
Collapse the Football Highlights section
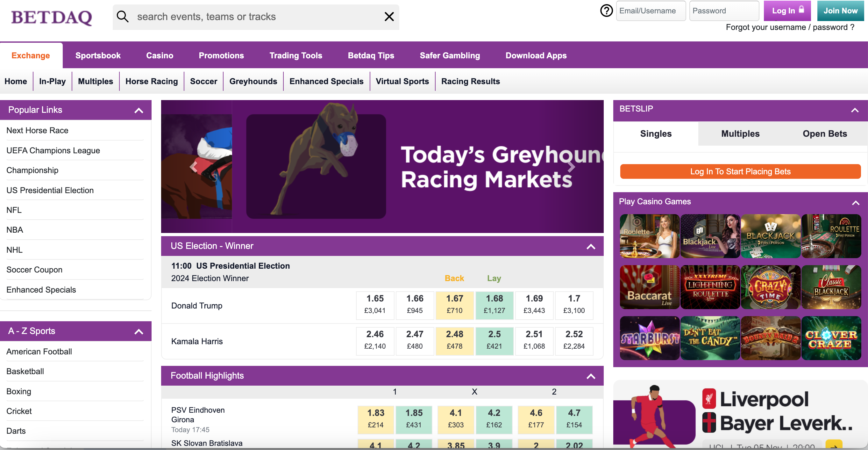[x=591, y=376]
